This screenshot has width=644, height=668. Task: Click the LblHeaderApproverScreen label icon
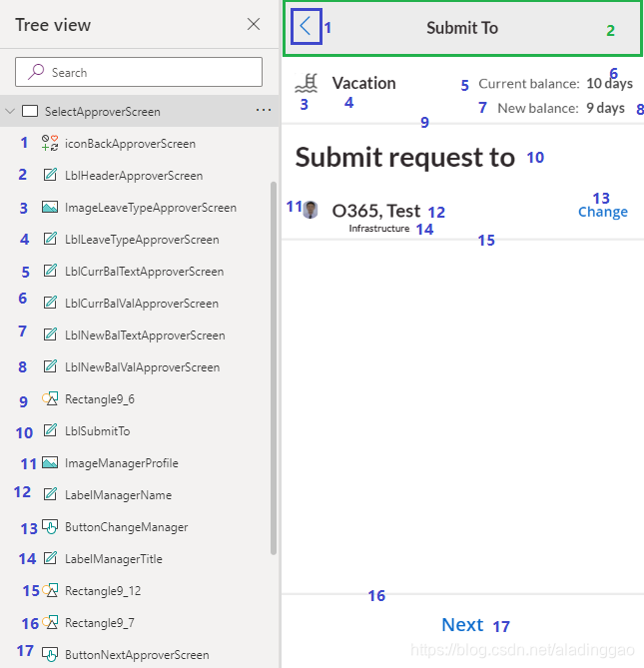50,175
